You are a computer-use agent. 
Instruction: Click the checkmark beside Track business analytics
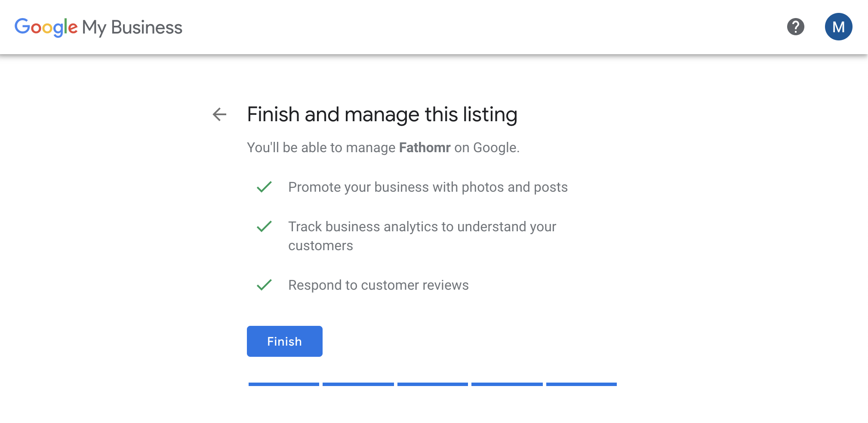pos(264,227)
